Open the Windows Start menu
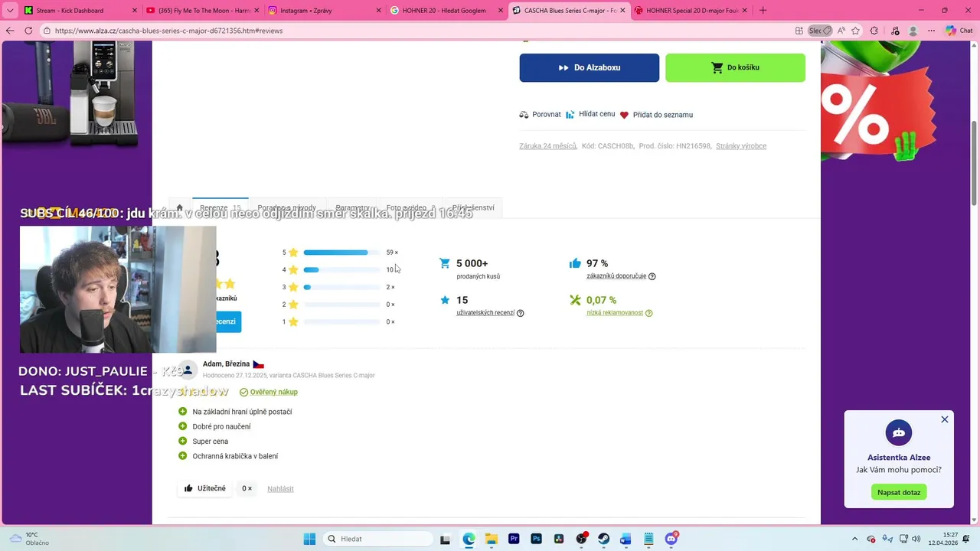This screenshot has height=551, width=980. (x=309, y=539)
